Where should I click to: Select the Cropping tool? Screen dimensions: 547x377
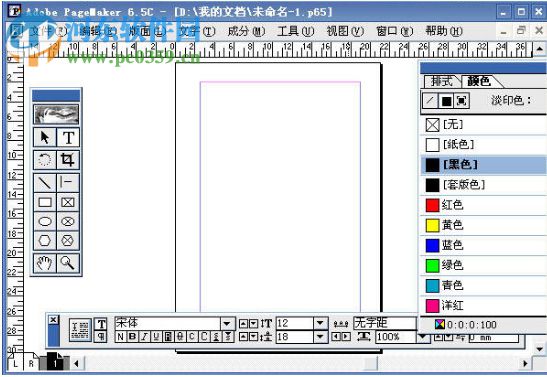(x=68, y=160)
